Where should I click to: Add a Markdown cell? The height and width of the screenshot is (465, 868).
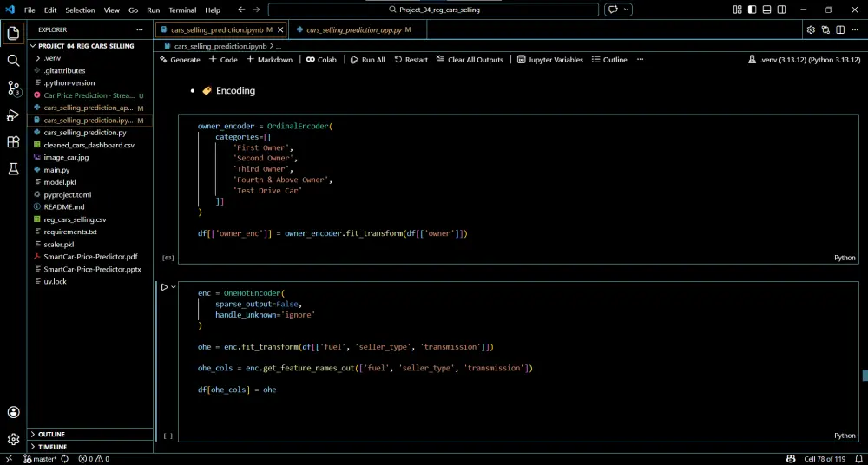pos(270,59)
